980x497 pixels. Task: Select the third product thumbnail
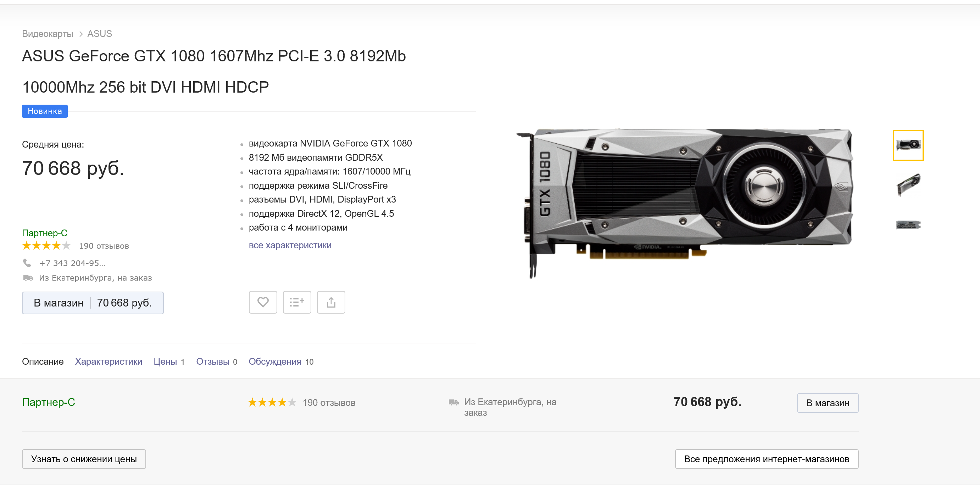pos(908,225)
